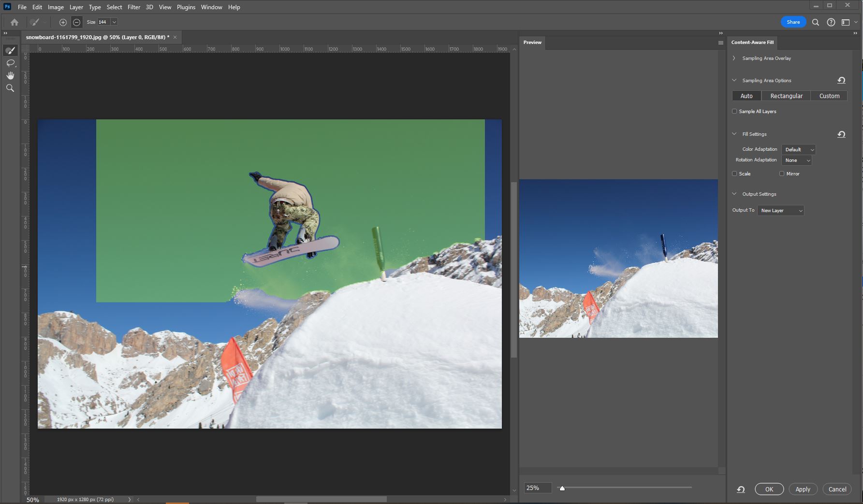Click the Share button

point(793,22)
